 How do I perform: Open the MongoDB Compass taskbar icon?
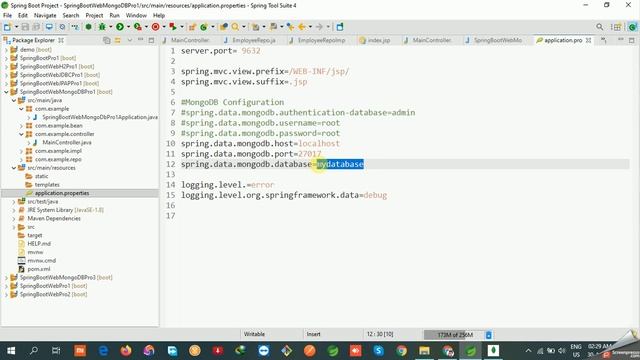pyautogui.click(x=493, y=350)
